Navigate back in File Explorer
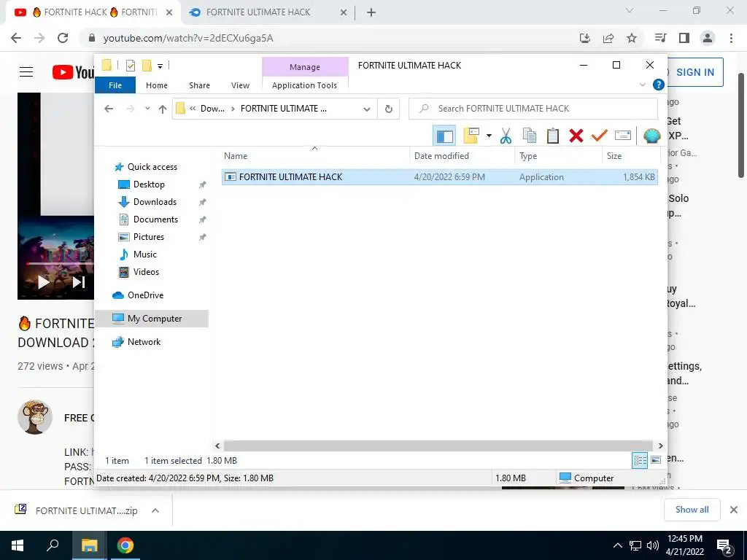The width and height of the screenshot is (747, 560). point(109,109)
